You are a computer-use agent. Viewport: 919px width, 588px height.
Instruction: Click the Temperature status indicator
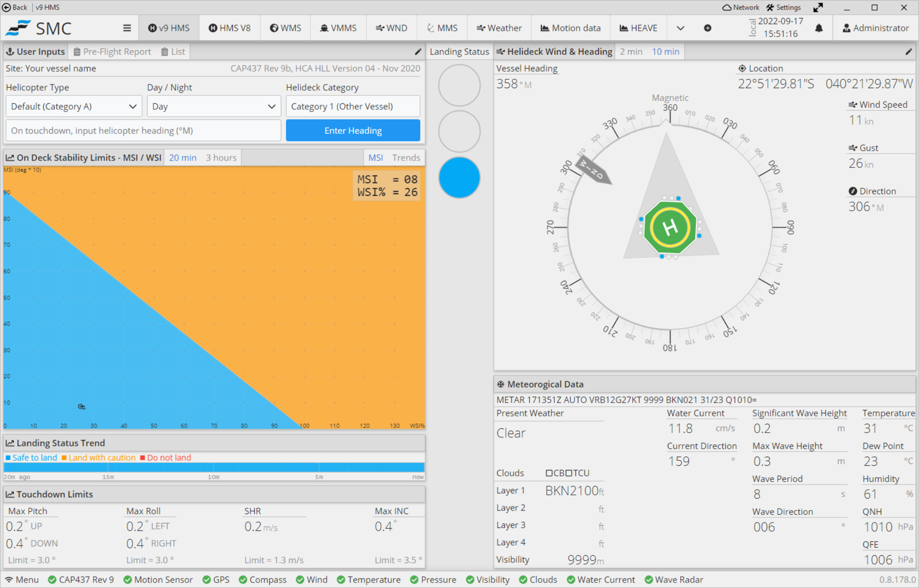369,580
